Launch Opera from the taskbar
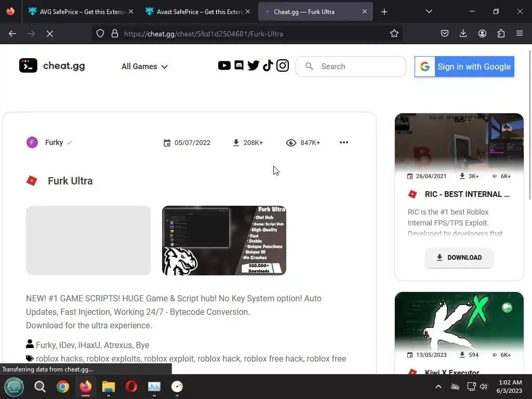 click(131, 387)
